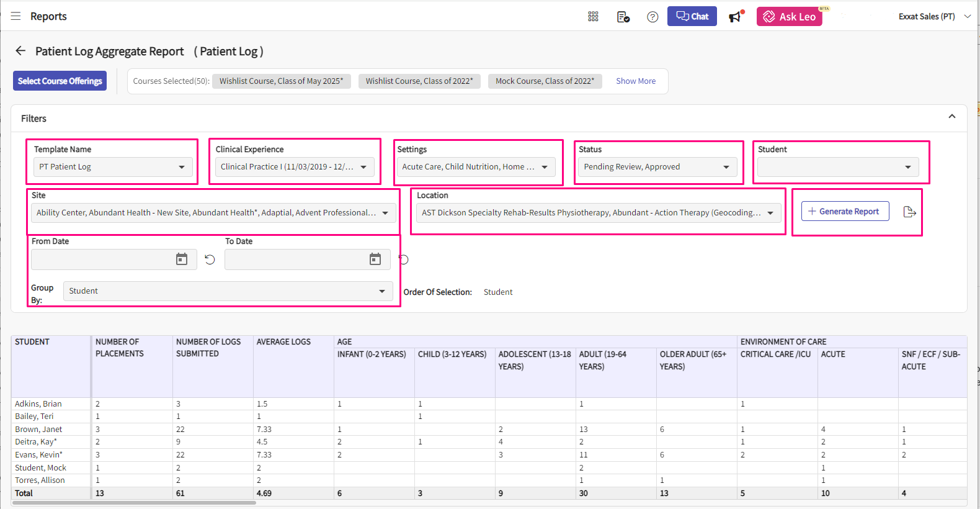Open the Exxat Sales (PT) user menu
This screenshot has width=980, height=509.
tap(934, 17)
